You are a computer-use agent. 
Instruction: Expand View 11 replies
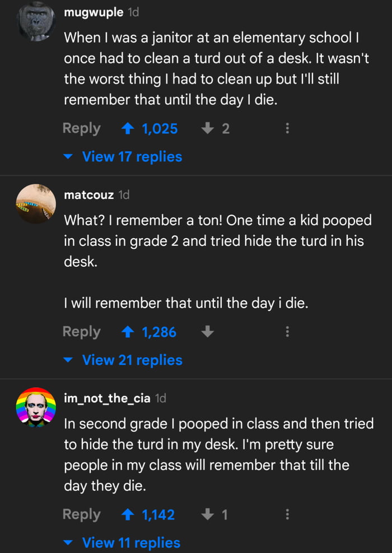coord(130,543)
